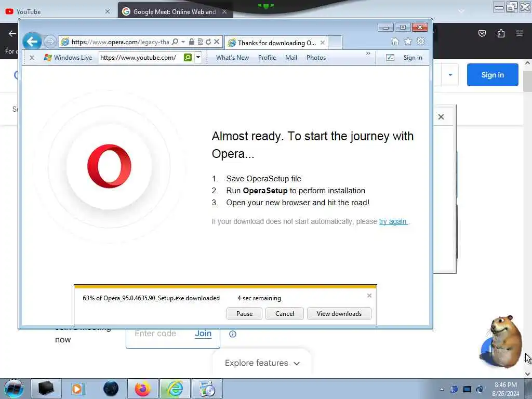This screenshot has width=532, height=399.
Task: Open the Windows Live search dropdown arrow
Action: point(198,58)
